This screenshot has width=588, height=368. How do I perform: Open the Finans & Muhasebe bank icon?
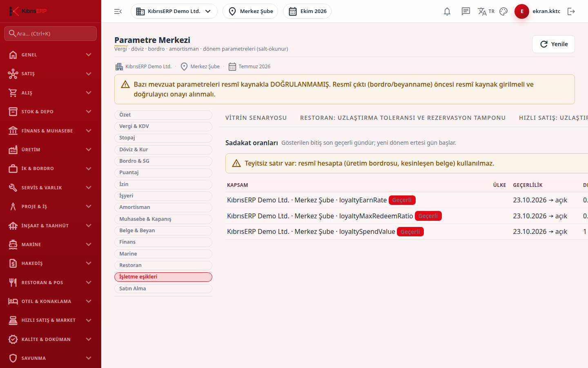pyautogui.click(x=13, y=131)
